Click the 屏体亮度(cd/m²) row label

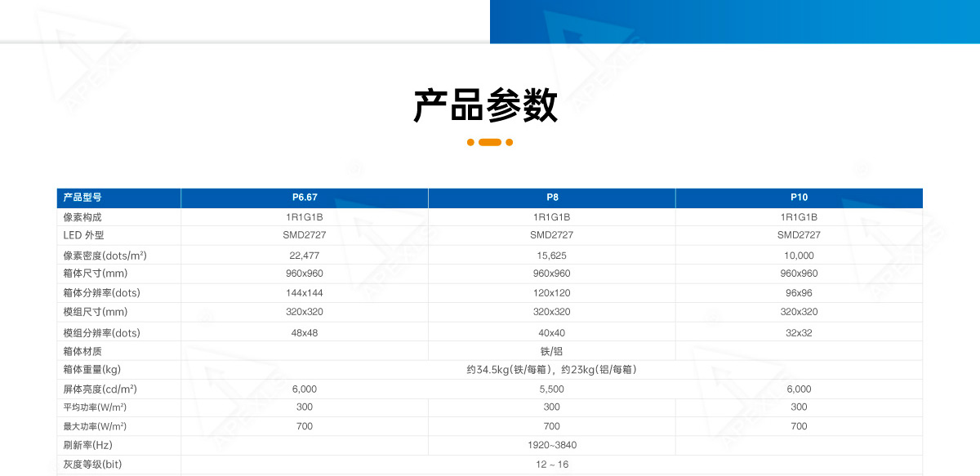[x=100, y=389]
